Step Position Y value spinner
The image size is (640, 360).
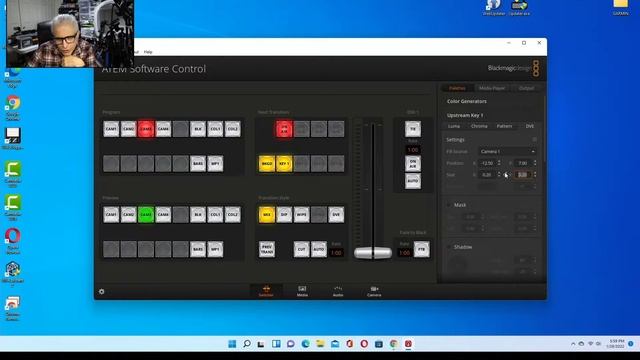(x=535, y=163)
